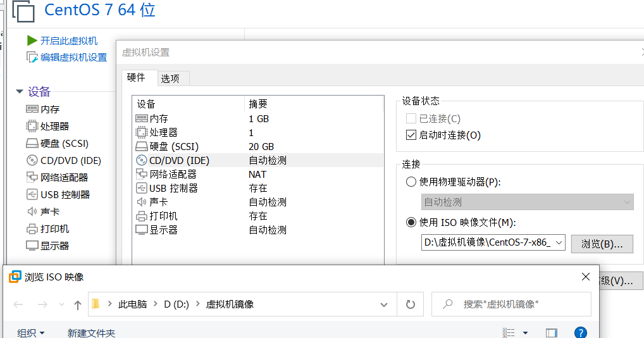The height and width of the screenshot is (338, 644).
Task: Select the "使用物理驱动器(P)" radio button
Action: (411, 182)
